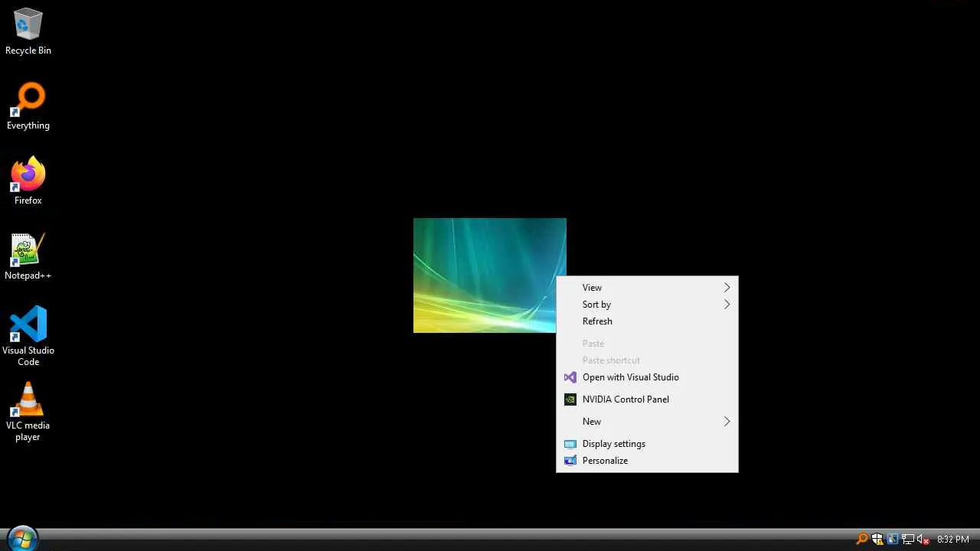Click the NVIDIA logo icon in context menu
Image resolution: width=980 pixels, height=551 pixels.
(570, 399)
